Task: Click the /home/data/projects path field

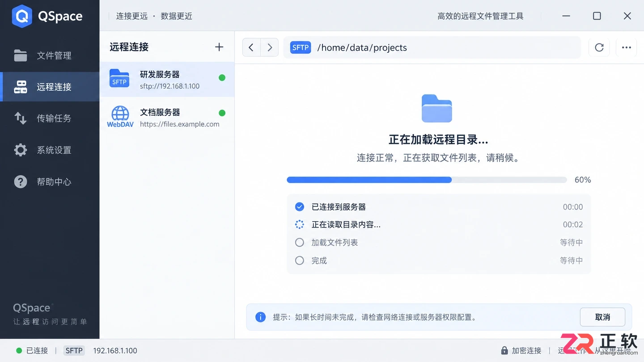Action: click(x=432, y=47)
